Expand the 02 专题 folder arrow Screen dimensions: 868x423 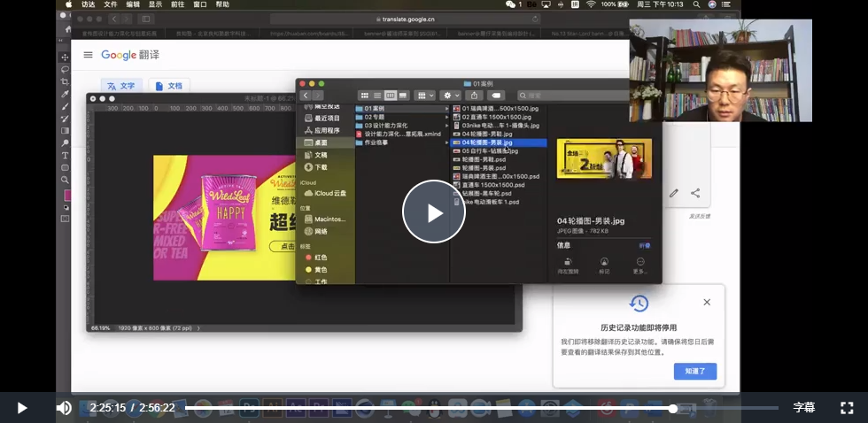tap(446, 117)
